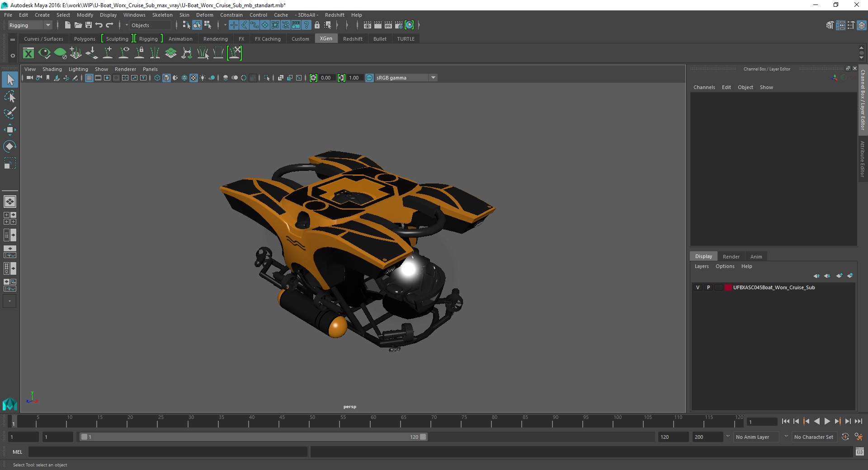The height and width of the screenshot is (470, 868).
Task: Switch to the Polygons shelf tab
Action: [85, 39]
